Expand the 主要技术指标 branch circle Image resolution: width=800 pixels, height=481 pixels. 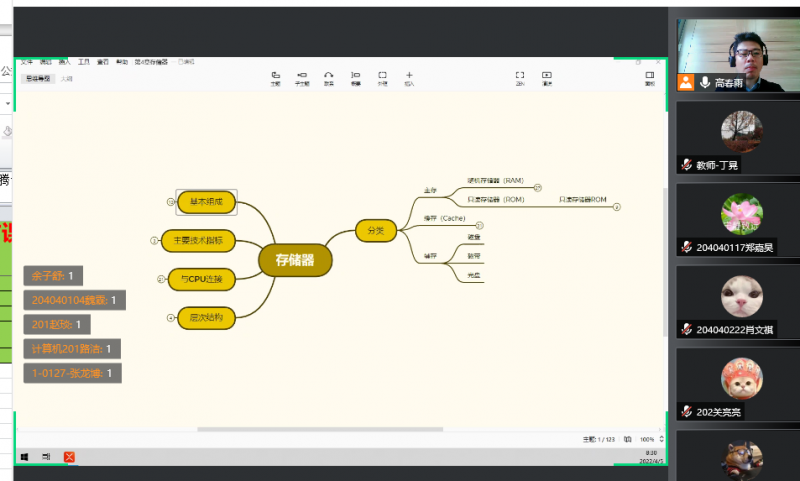point(154,240)
